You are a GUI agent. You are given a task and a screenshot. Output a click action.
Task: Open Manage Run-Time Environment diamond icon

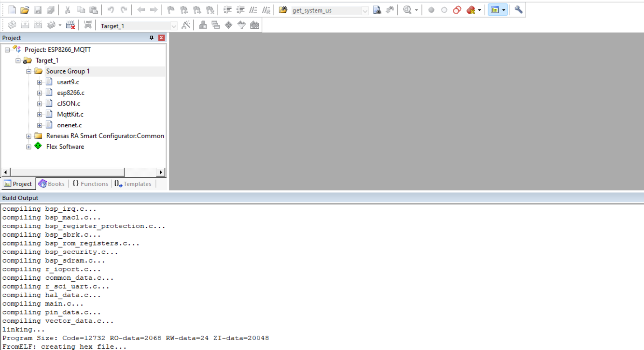tap(229, 25)
